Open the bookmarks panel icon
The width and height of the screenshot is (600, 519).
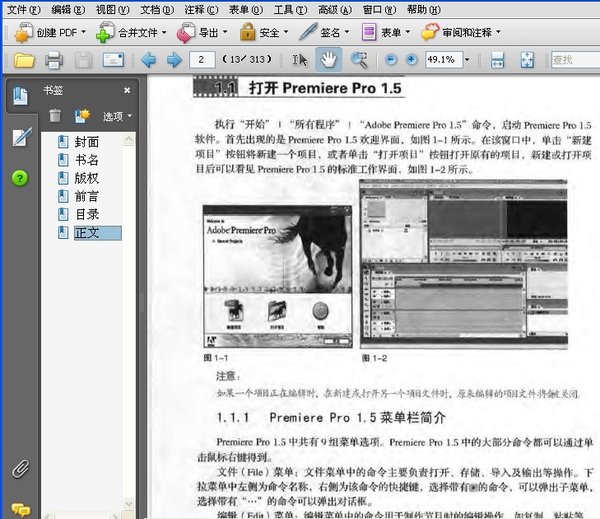click(x=20, y=96)
